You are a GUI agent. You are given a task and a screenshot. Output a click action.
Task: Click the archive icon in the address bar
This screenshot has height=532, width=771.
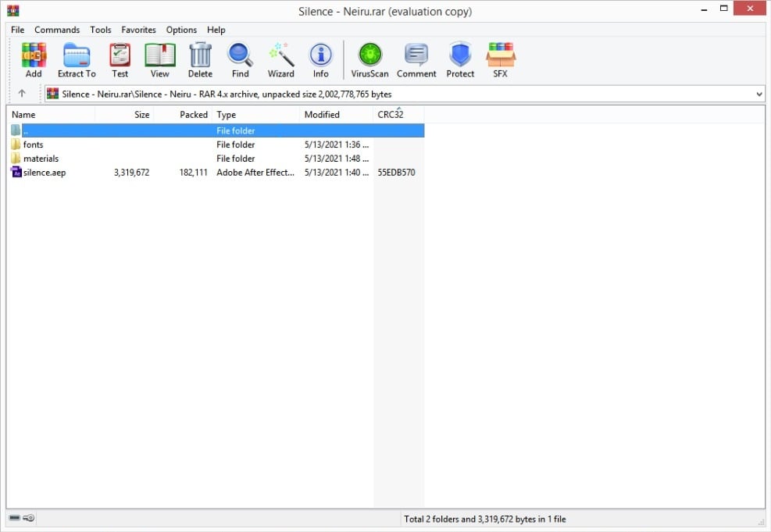pyautogui.click(x=52, y=94)
